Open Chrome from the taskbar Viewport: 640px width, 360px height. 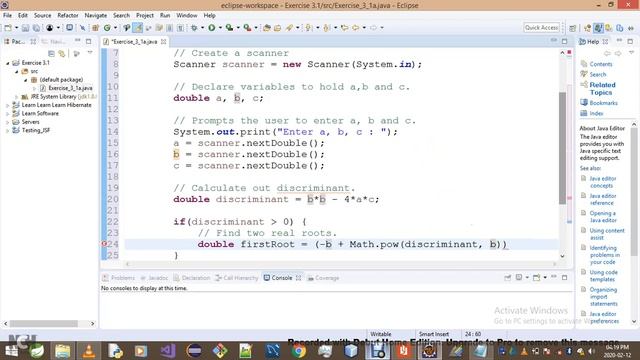tap(299, 351)
